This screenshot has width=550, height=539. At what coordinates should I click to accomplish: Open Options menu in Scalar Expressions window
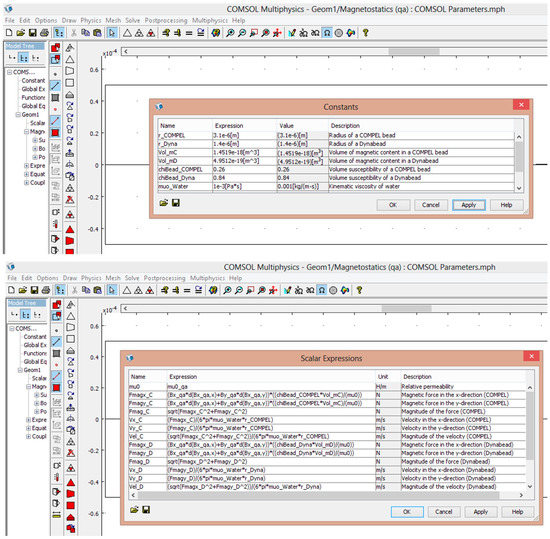[47, 278]
